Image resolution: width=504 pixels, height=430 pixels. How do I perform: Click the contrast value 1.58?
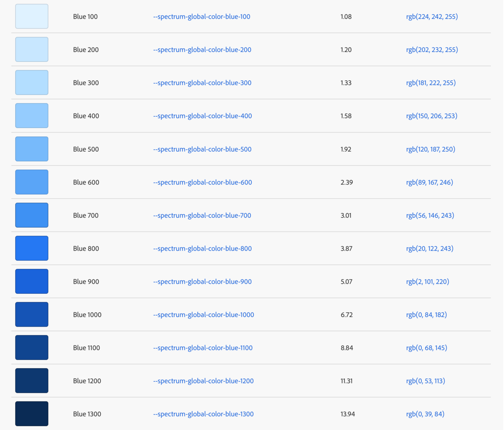pyautogui.click(x=346, y=116)
